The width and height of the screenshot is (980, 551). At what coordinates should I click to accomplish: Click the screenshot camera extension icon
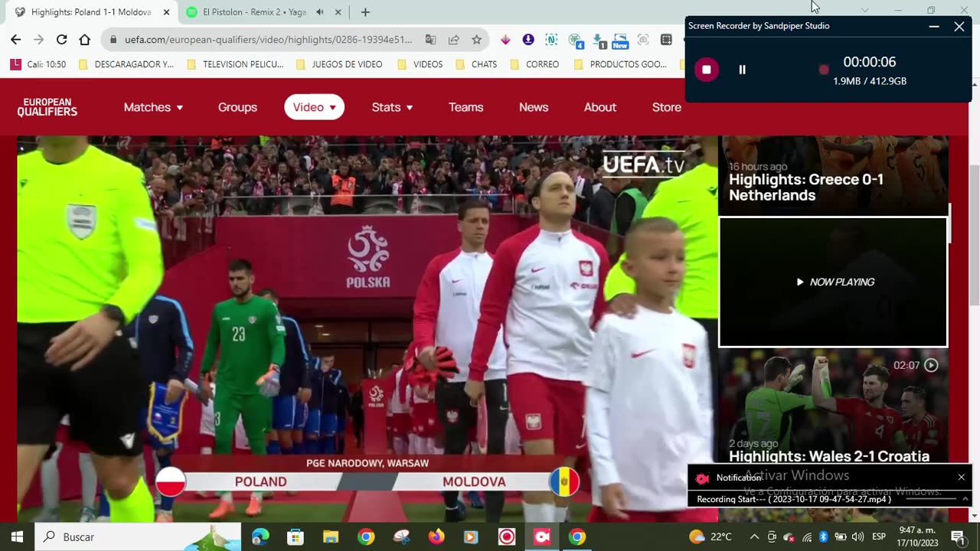(x=643, y=40)
